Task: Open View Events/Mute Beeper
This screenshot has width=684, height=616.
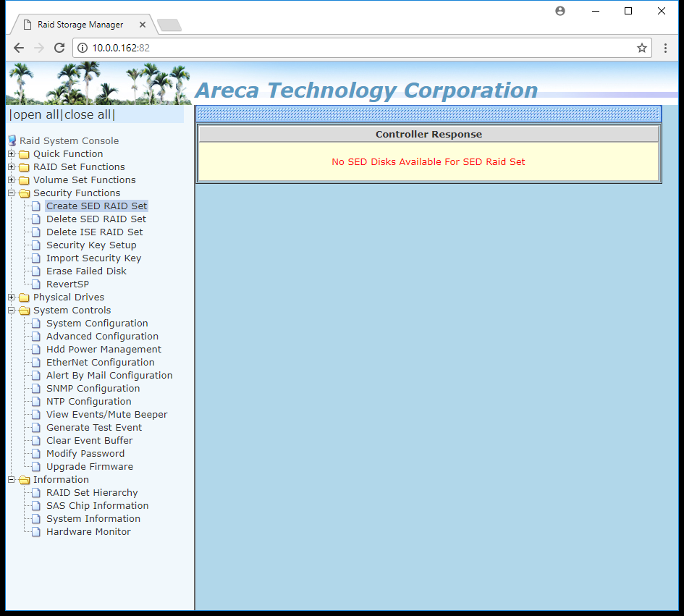Action: (107, 415)
